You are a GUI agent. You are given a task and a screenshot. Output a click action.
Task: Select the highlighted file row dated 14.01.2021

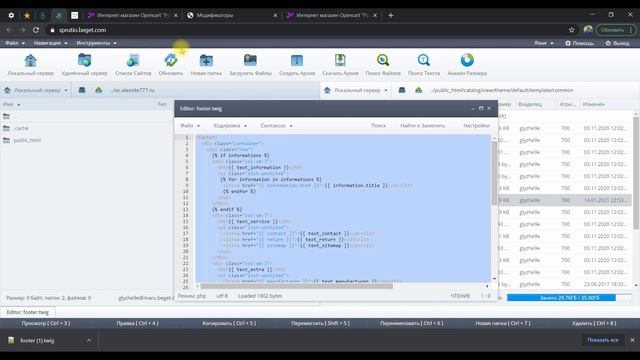[565, 200]
